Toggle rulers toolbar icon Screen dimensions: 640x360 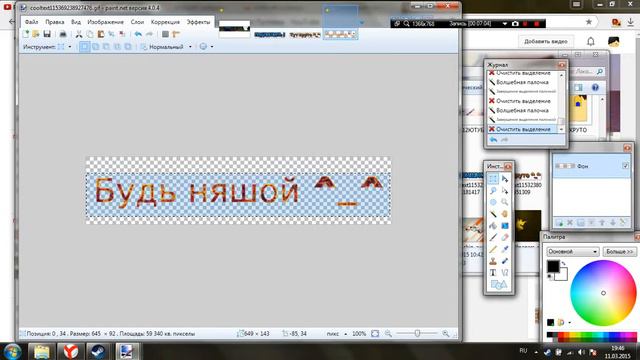(x=176, y=34)
